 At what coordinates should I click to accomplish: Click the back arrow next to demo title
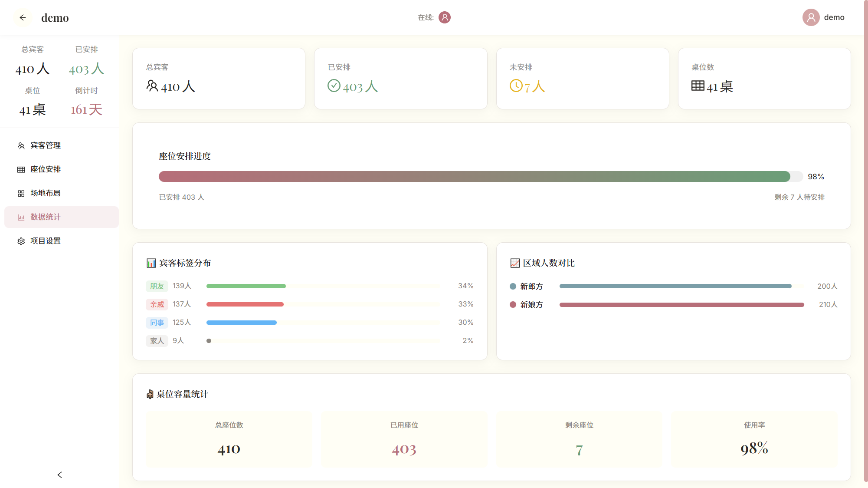click(23, 17)
